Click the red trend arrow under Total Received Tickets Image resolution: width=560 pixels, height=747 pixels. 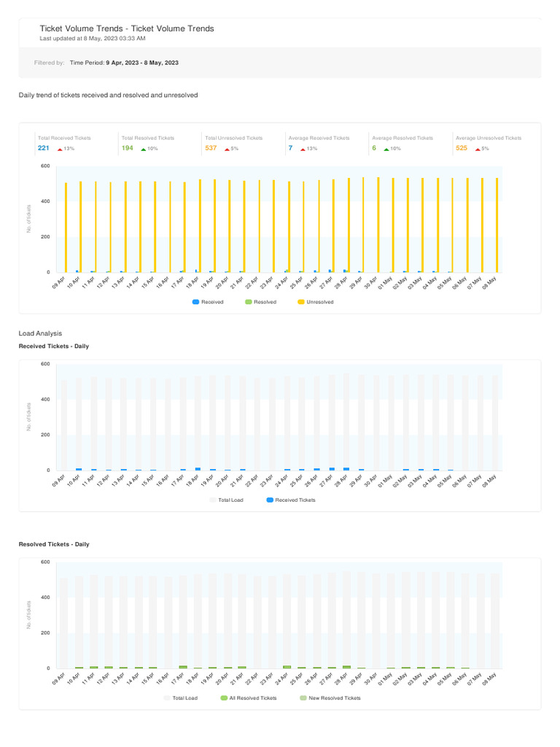tap(60, 150)
